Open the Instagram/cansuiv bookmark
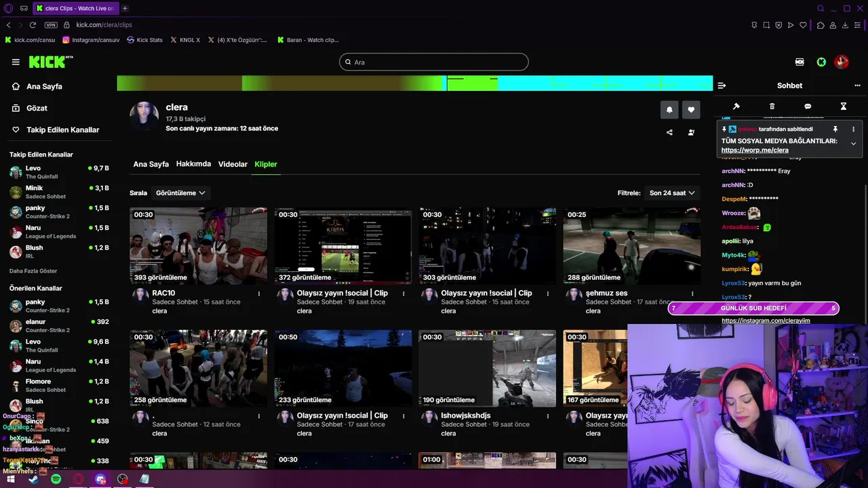This screenshot has height=488, width=868. [x=91, y=40]
